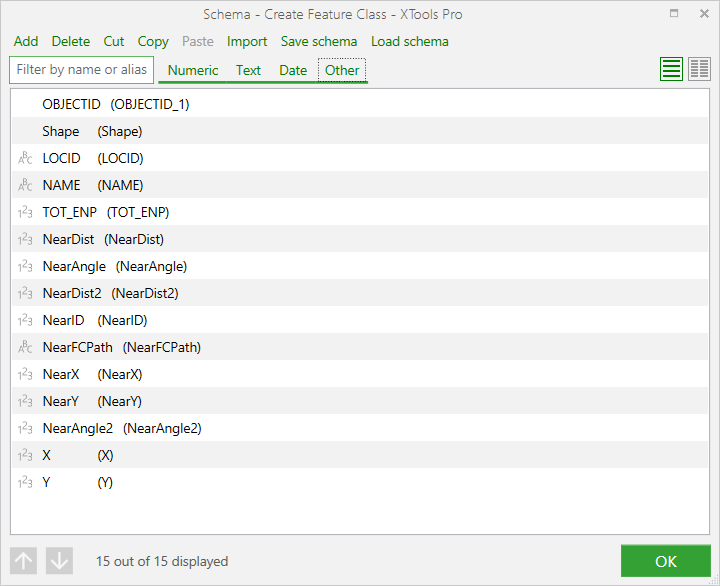Toggle the Text field filter
Screen dimensions: 720x586
coord(248,70)
